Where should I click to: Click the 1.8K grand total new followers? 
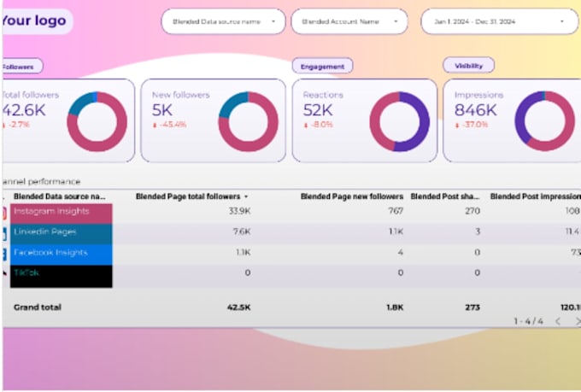click(x=395, y=307)
